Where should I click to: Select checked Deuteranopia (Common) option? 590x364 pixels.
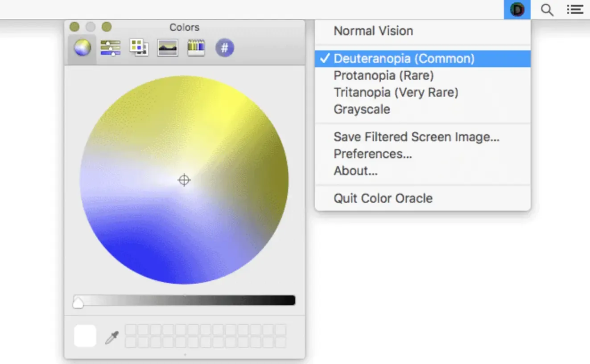tap(404, 58)
